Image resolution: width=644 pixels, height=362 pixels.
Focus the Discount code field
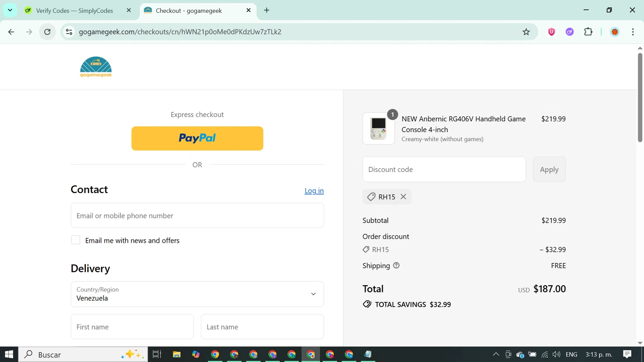(444, 169)
